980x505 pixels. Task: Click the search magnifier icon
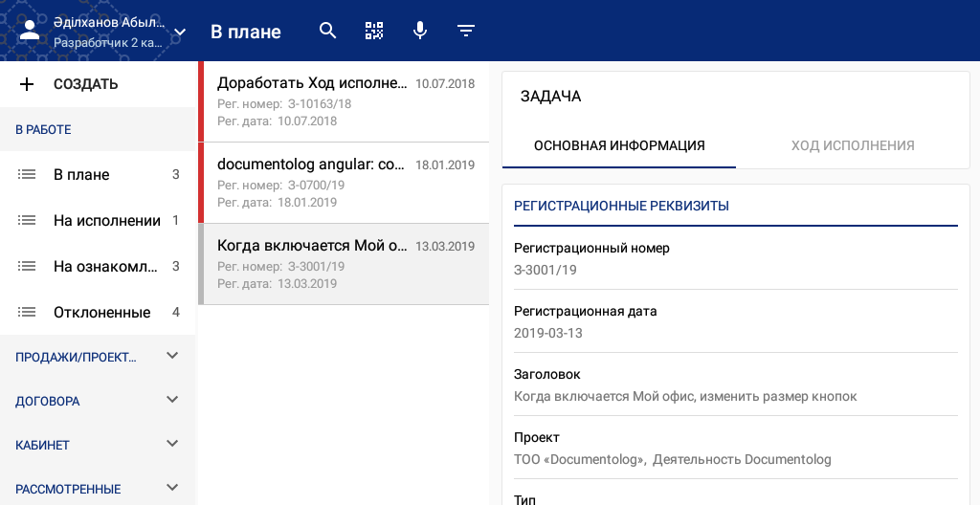tap(328, 31)
